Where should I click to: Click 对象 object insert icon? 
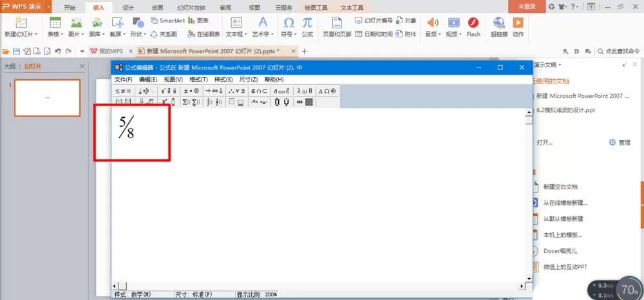[406, 21]
